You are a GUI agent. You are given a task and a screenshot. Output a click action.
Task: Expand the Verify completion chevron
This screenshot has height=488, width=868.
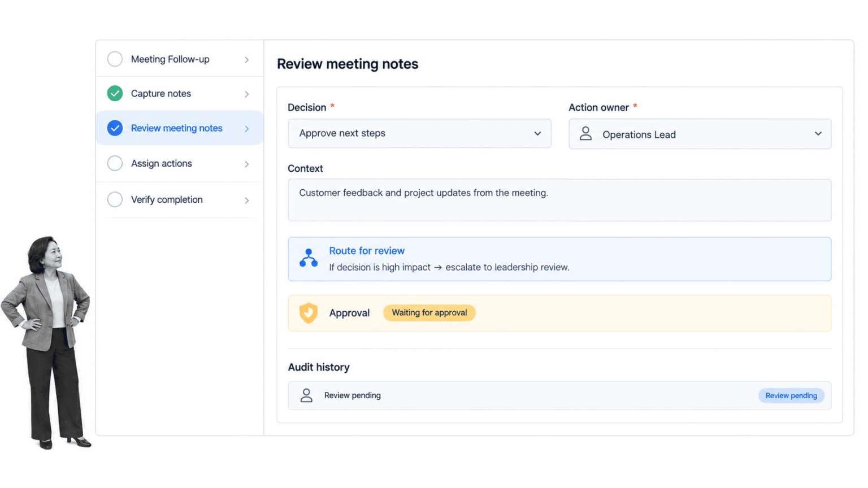[247, 201]
